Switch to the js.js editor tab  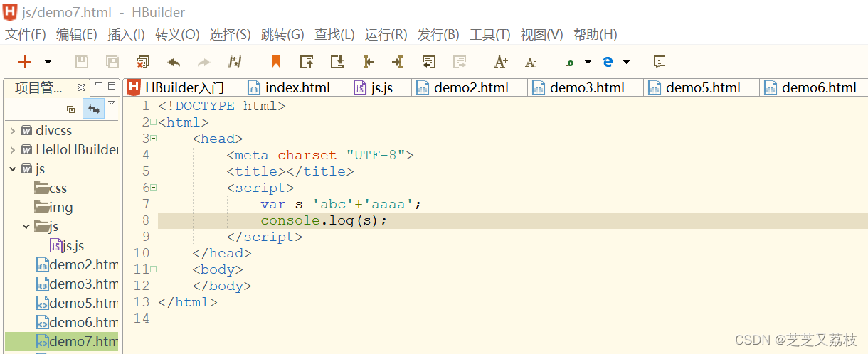(381, 87)
